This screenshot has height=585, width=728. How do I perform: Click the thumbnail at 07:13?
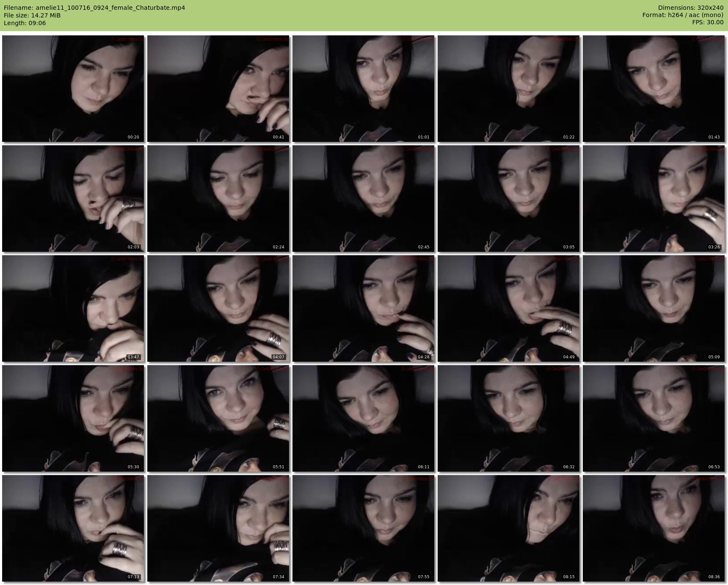pos(73,528)
